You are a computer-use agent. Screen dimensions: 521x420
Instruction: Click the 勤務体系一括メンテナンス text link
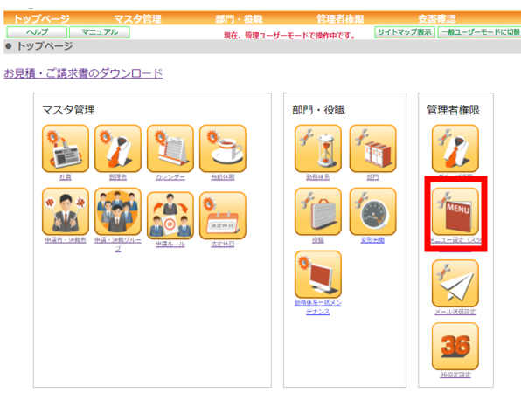318,307
